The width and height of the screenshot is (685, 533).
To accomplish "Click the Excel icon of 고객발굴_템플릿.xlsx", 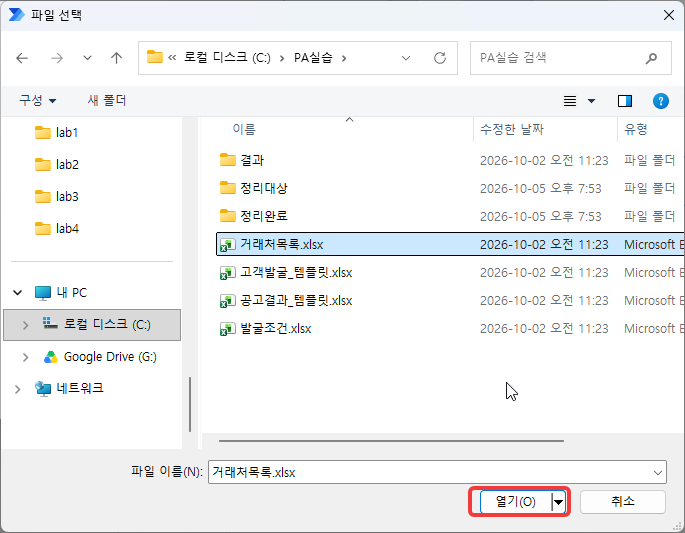I will click(227, 273).
